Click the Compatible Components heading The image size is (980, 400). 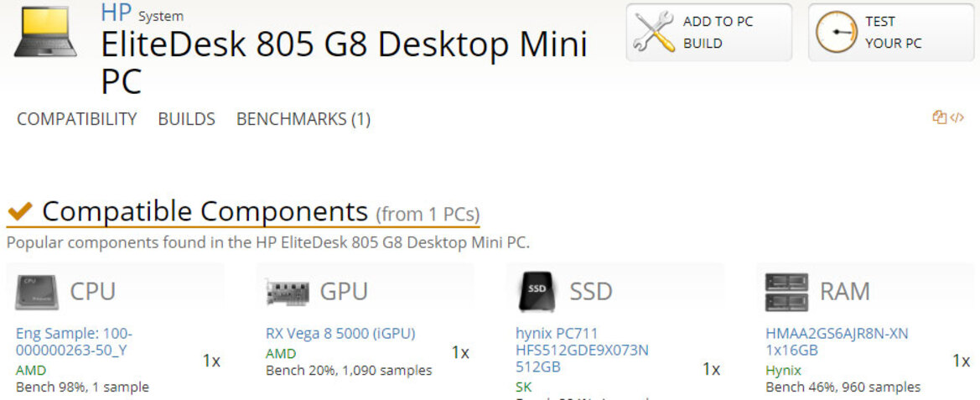205,211
